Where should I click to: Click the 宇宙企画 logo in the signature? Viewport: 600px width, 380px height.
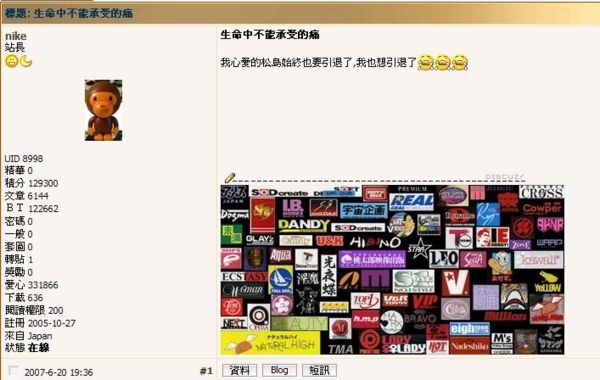point(364,210)
